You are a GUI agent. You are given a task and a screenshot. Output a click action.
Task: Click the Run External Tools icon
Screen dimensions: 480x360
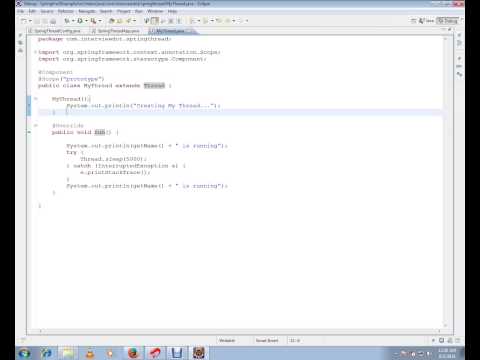coord(94,21)
